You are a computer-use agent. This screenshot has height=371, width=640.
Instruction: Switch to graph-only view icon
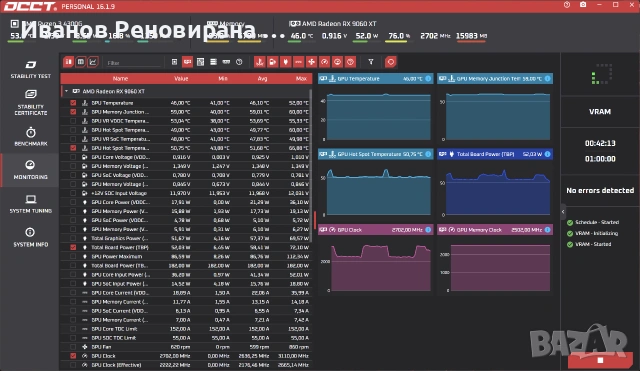tap(93, 62)
